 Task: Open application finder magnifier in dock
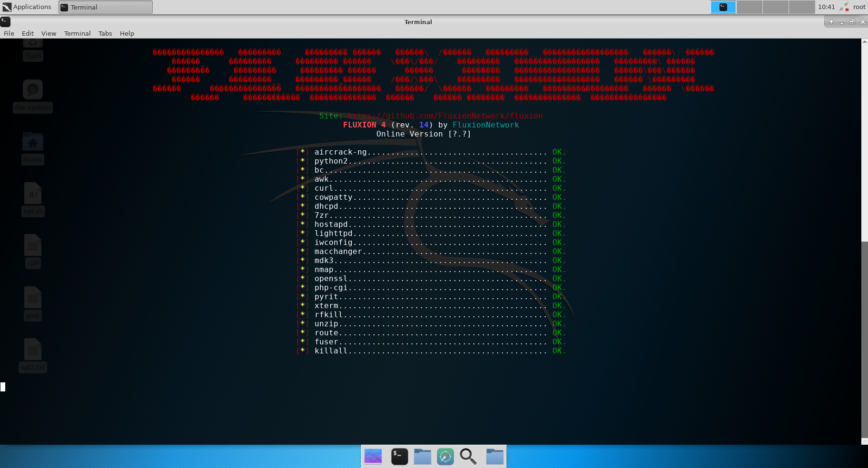click(x=468, y=457)
